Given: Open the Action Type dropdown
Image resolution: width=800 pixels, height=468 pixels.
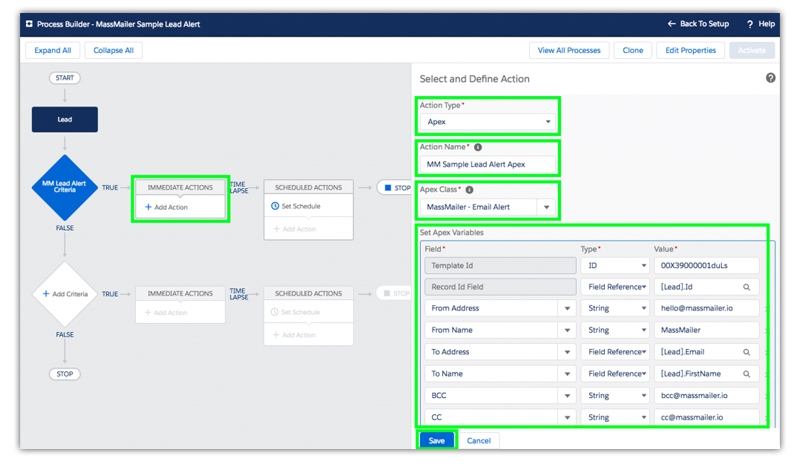Looking at the screenshot, I should click(x=487, y=122).
